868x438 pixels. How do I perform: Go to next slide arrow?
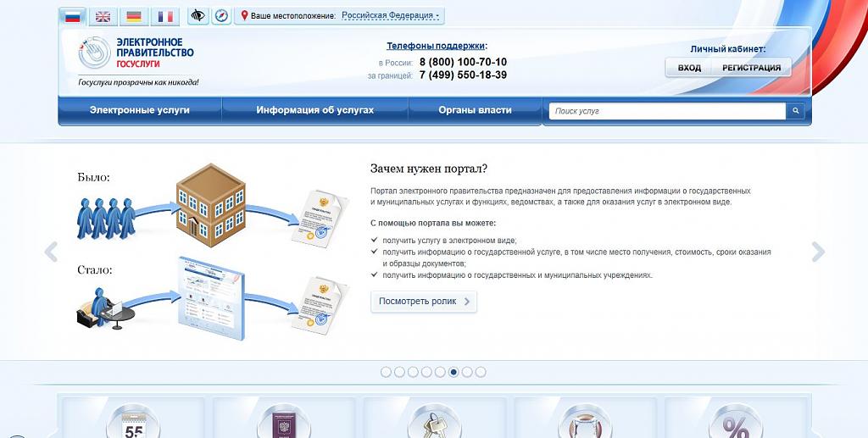(818, 252)
